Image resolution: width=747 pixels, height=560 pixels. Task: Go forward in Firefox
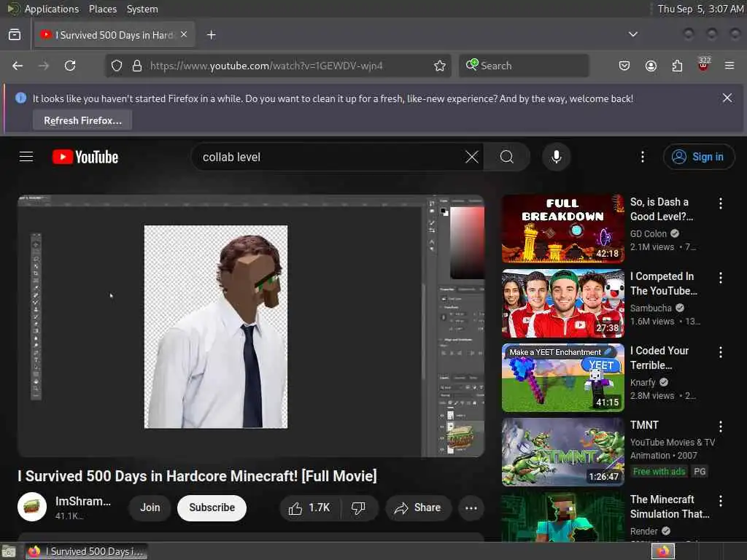[x=44, y=66]
